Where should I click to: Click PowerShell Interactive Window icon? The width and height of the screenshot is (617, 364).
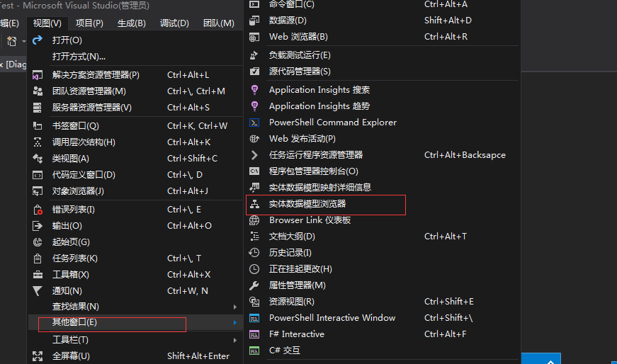(x=254, y=318)
